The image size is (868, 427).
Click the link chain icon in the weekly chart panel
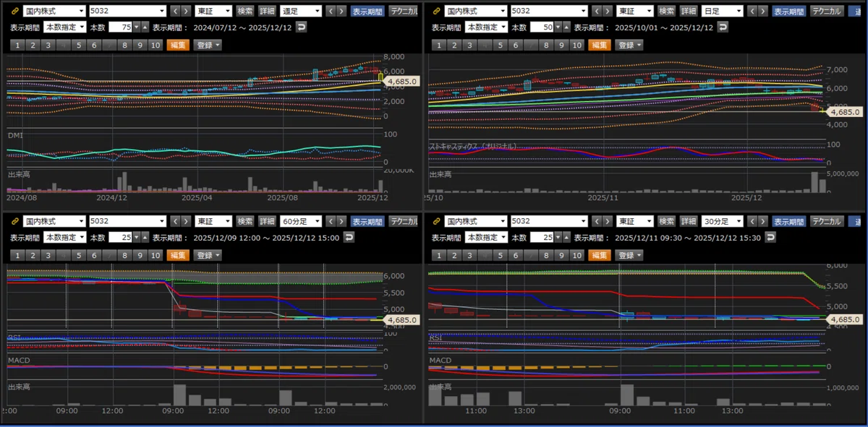pyautogui.click(x=14, y=12)
